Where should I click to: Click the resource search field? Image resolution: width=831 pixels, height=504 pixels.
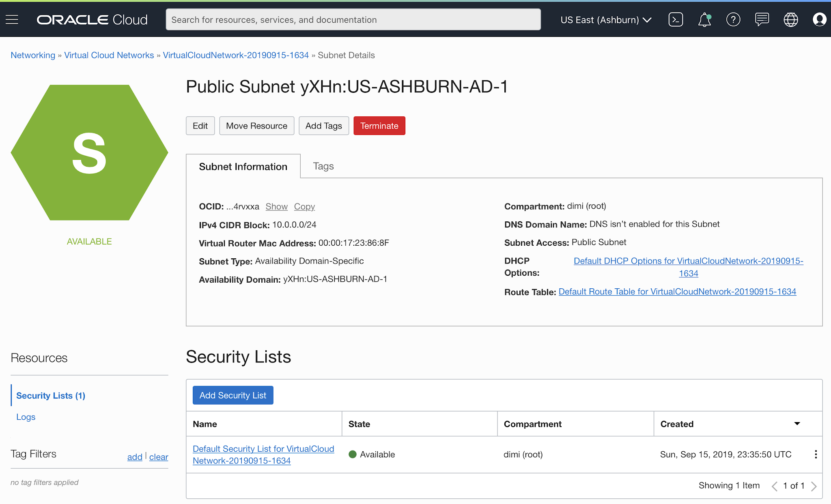pos(353,19)
